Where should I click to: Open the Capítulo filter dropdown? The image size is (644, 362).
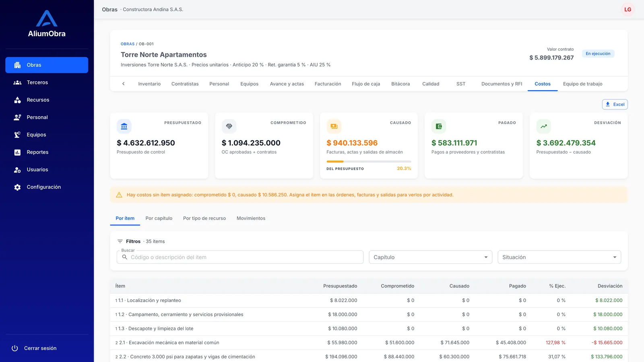click(x=431, y=257)
